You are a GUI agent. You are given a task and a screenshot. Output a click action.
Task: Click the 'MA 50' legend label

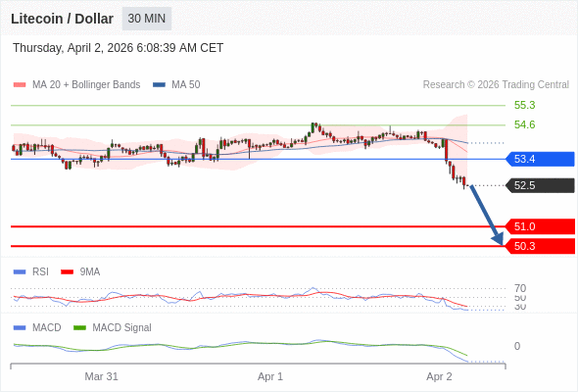[186, 85]
